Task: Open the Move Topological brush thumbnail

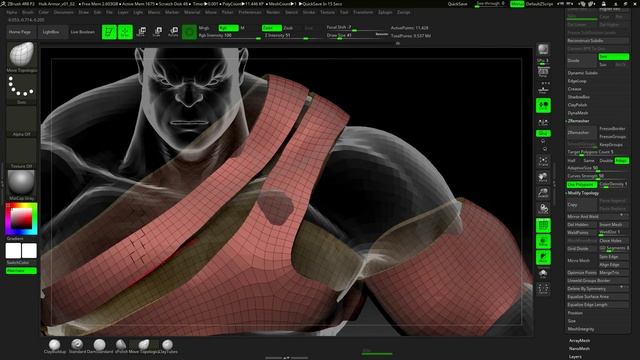Action: pyautogui.click(x=22, y=57)
